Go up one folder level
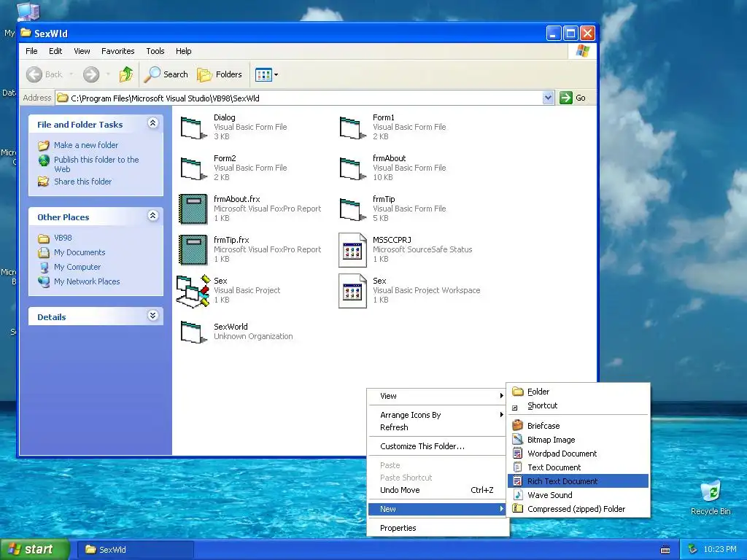This screenshot has width=747, height=560. 126,74
